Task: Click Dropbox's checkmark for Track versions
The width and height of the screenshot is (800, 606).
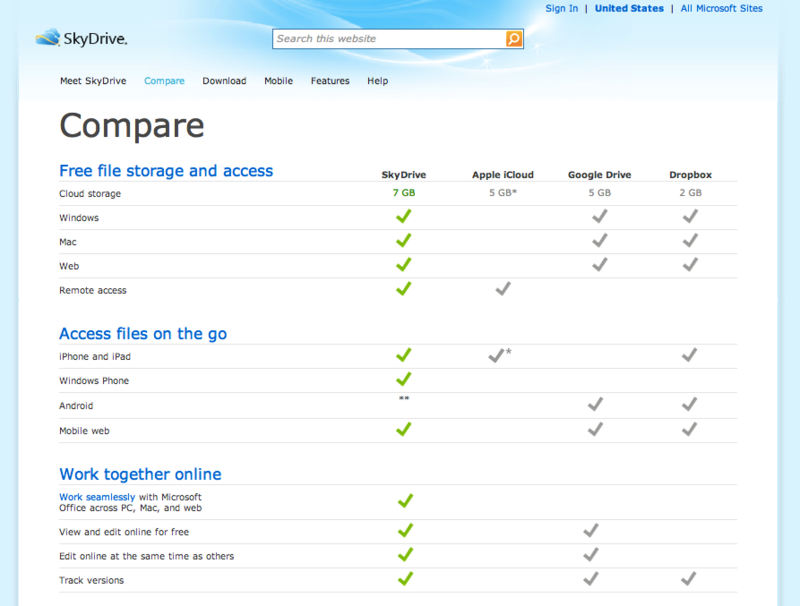Action: click(688, 579)
